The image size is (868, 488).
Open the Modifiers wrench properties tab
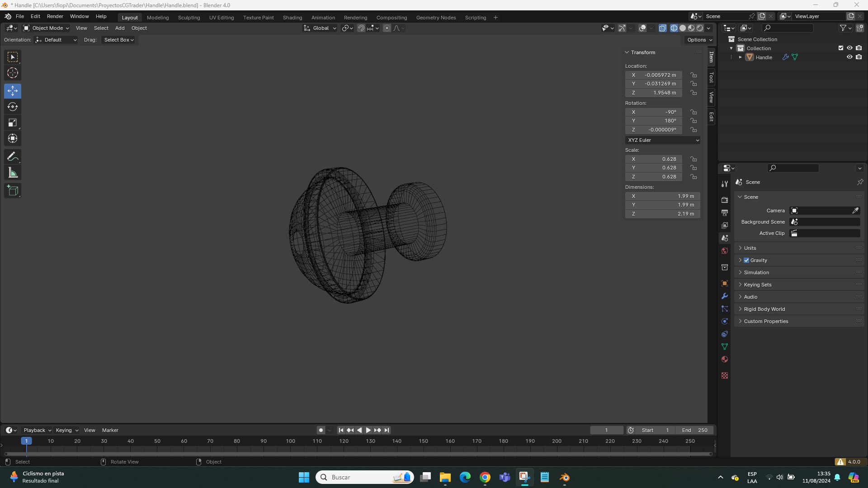tap(725, 296)
